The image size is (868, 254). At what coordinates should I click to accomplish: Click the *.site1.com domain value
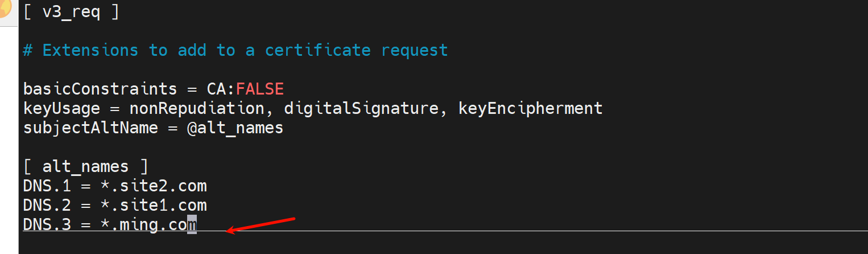[x=153, y=205]
